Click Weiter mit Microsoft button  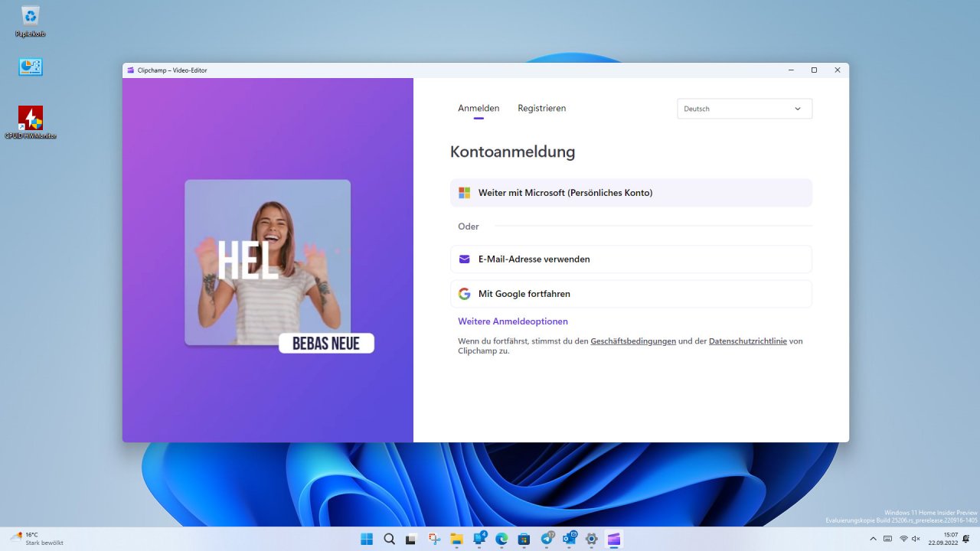point(631,193)
